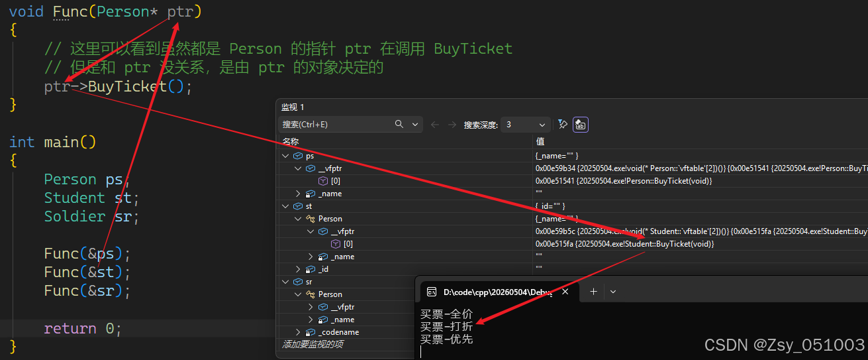
Task: Click the code line Func(&ps);
Action: coord(87,254)
